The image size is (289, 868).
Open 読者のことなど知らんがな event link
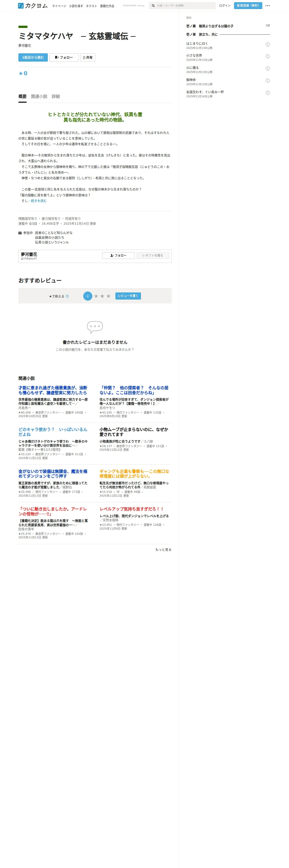coord(54,233)
